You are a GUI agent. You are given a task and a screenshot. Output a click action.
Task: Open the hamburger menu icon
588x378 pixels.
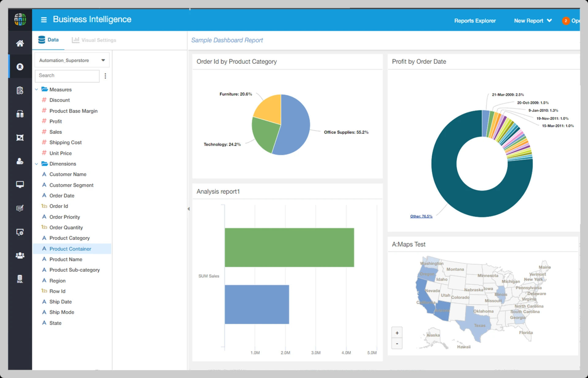(x=44, y=20)
